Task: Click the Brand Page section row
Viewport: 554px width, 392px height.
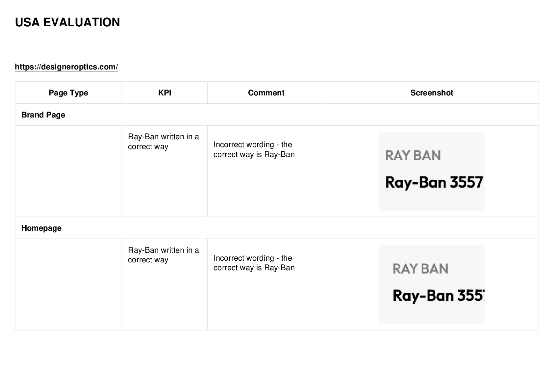Action: pyautogui.click(x=277, y=115)
